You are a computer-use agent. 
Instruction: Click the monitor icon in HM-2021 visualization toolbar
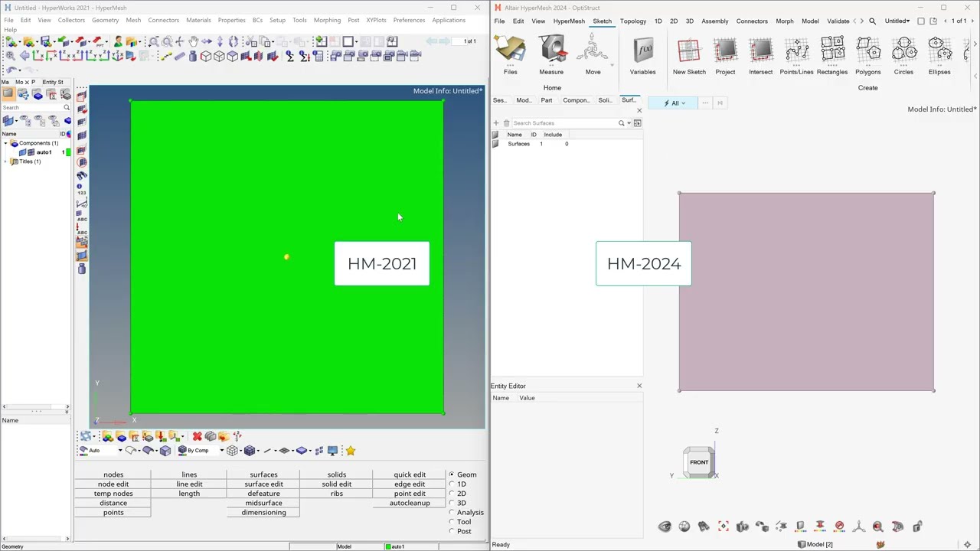(x=332, y=451)
